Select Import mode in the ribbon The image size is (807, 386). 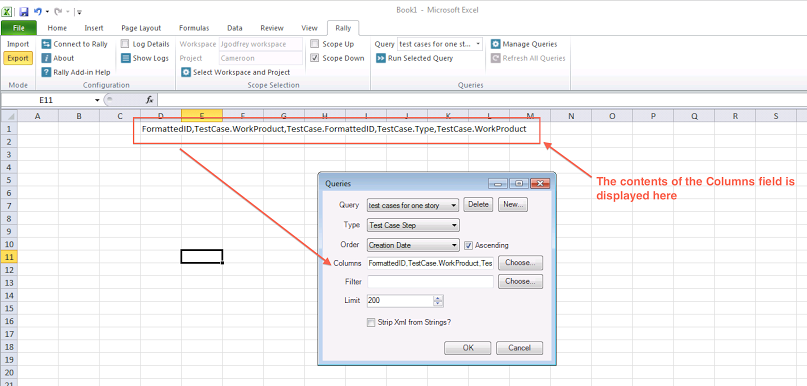pyautogui.click(x=18, y=44)
